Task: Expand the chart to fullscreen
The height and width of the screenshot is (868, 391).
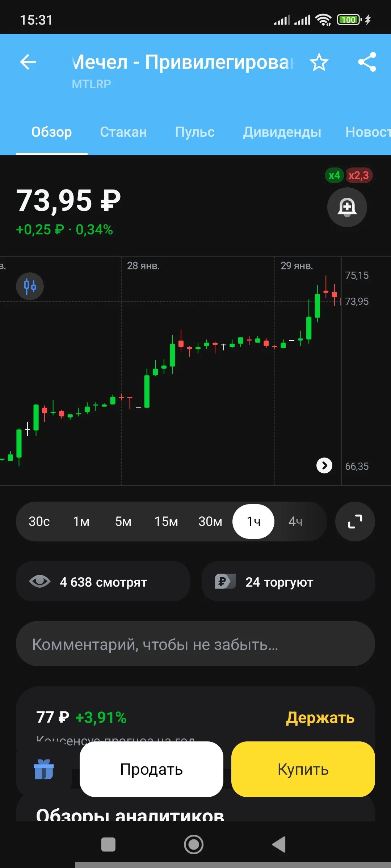Action: point(355,522)
